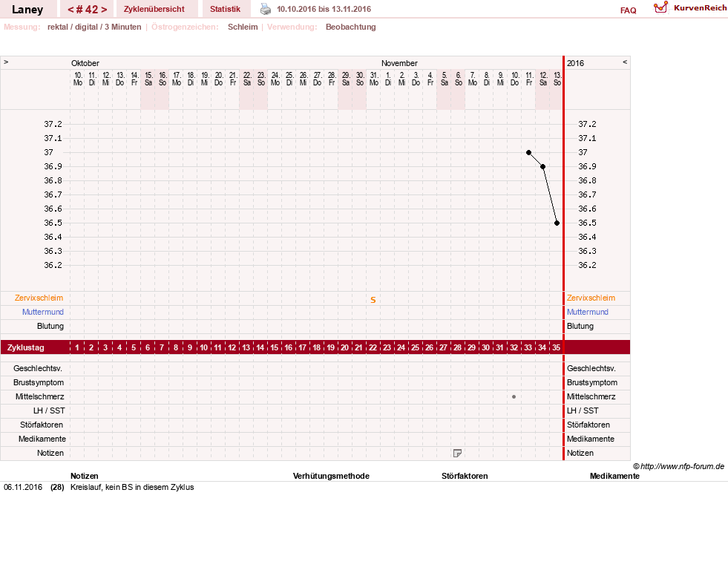Click the left Brustsymptom row label

(x=39, y=382)
